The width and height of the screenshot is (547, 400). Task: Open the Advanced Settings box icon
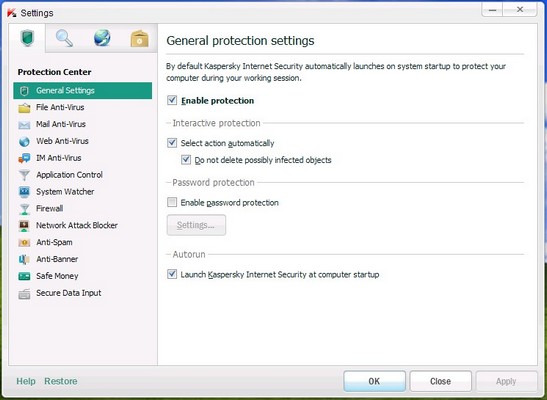pyautogui.click(x=140, y=39)
